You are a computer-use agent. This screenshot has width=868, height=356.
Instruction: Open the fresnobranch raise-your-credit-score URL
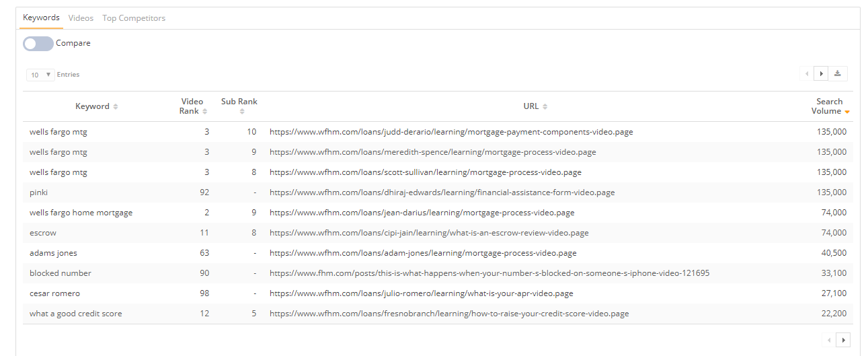coord(449,314)
